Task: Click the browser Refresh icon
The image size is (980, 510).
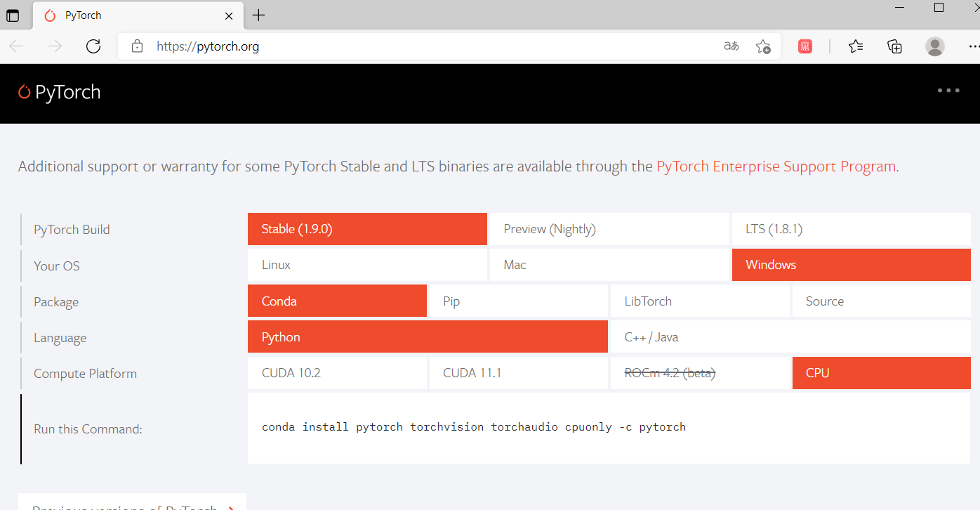Action: coord(93,46)
